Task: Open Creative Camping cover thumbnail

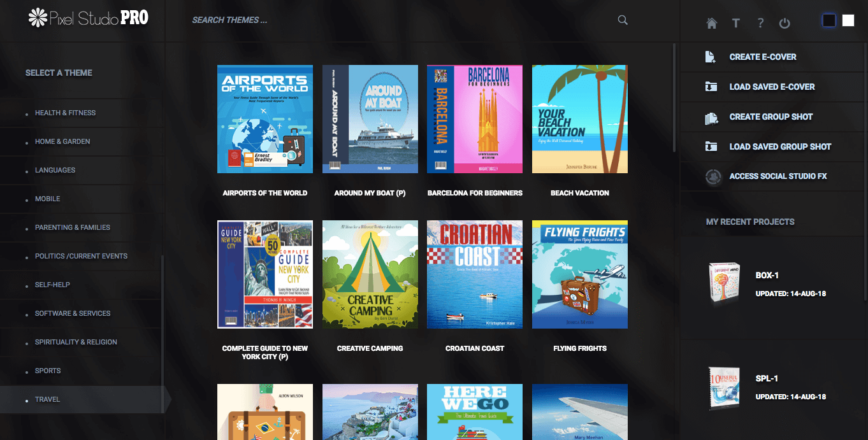Action: pyautogui.click(x=370, y=274)
